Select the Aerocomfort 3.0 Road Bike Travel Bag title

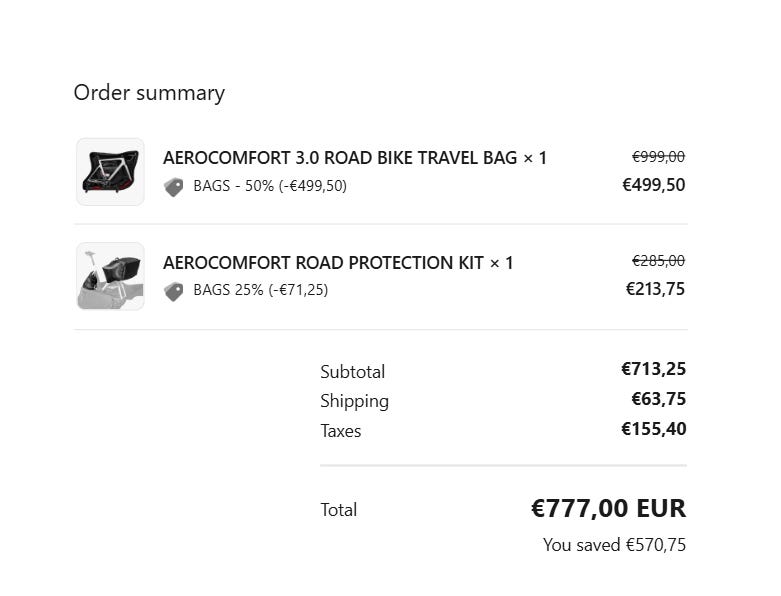(x=355, y=158)
